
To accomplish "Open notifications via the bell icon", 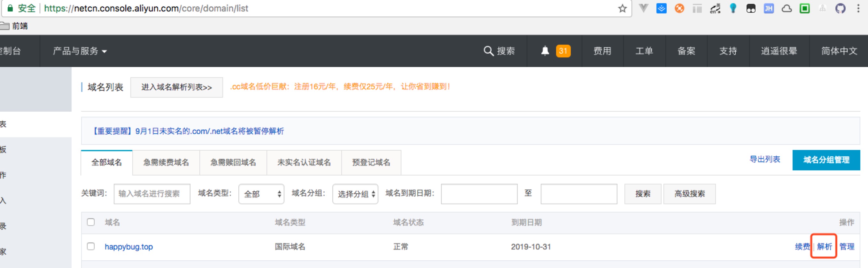I will 545,51.
